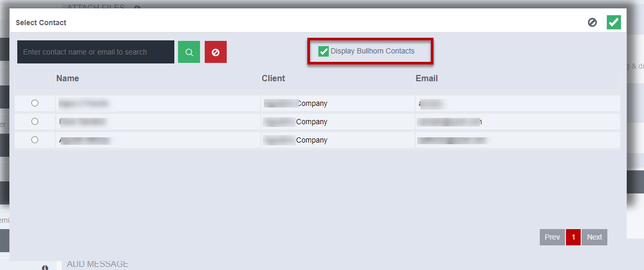The height and width of the screenshot is (270, 644).
Task: Toggle the Display Bullhorn Contacts checkbox
Action: 324,51
